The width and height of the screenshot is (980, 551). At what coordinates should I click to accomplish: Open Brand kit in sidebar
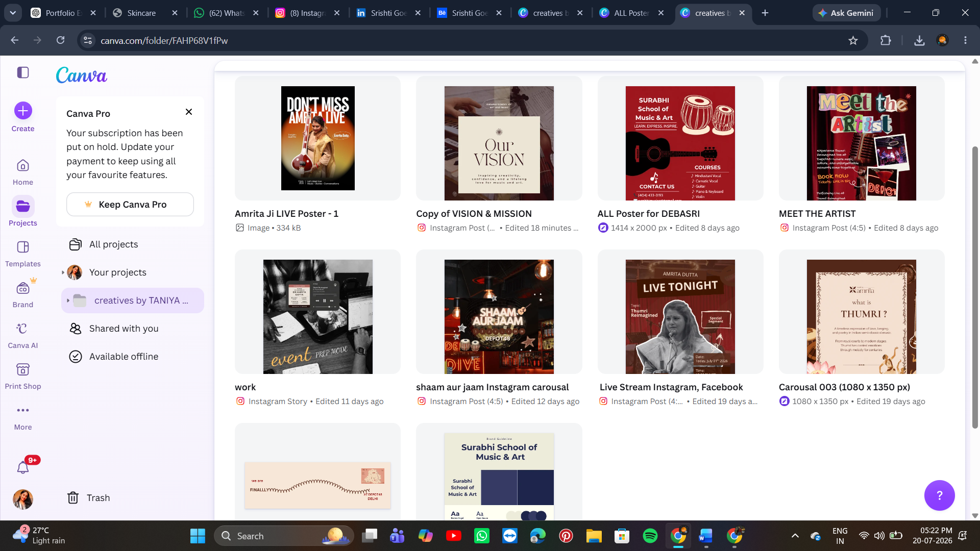[x=23, y=294]
